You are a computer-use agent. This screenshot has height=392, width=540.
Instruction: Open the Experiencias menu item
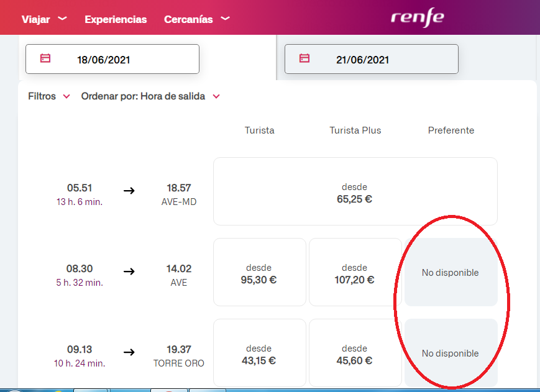[116, 19]
